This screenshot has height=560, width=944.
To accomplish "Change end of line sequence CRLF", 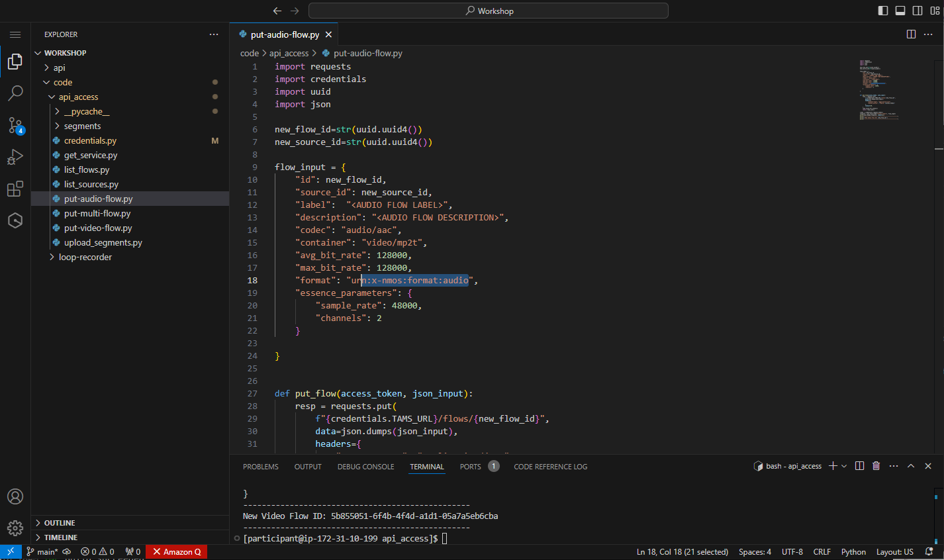I will (x=822, y=551).
